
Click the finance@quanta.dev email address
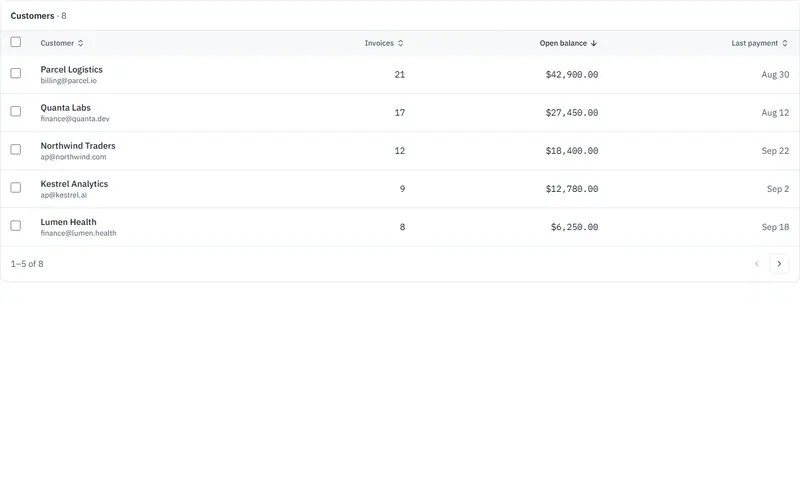(75, 119)
